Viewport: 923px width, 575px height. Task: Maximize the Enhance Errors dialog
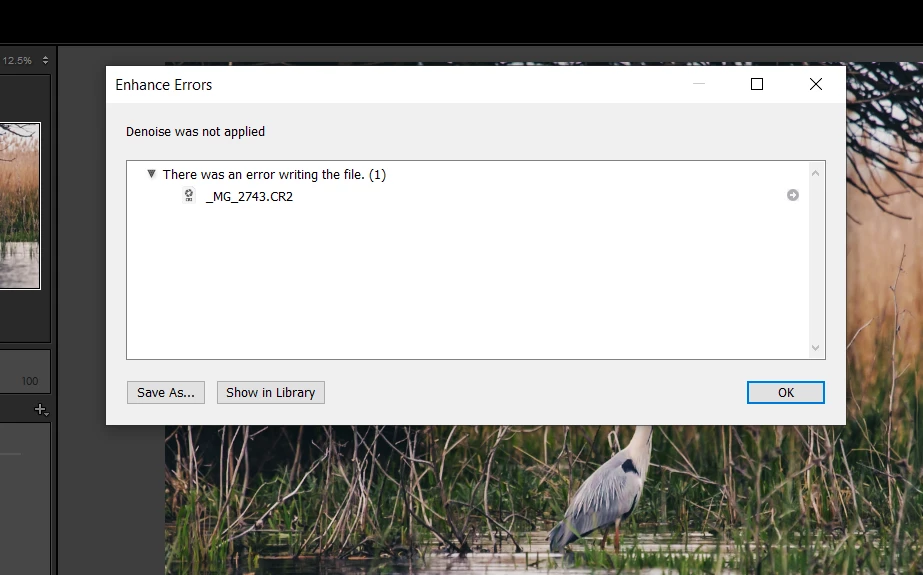[757, 84]
